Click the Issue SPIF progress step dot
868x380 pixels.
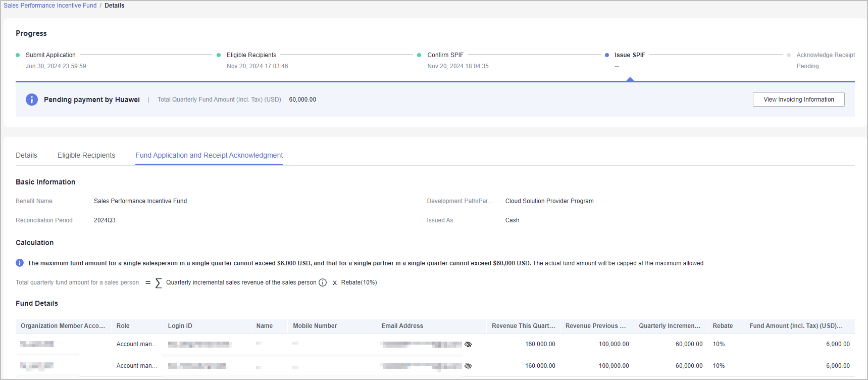(607, 55)
